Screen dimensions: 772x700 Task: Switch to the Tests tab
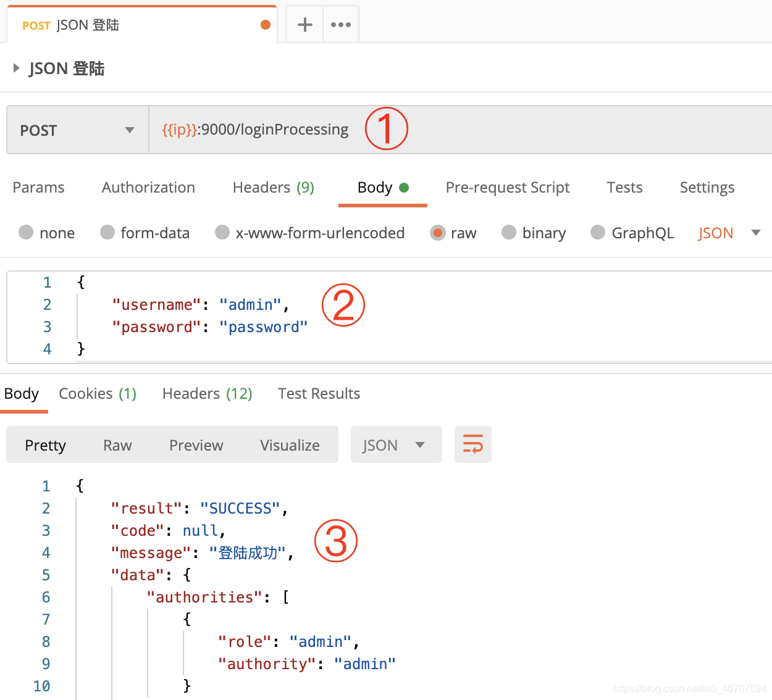624,188
